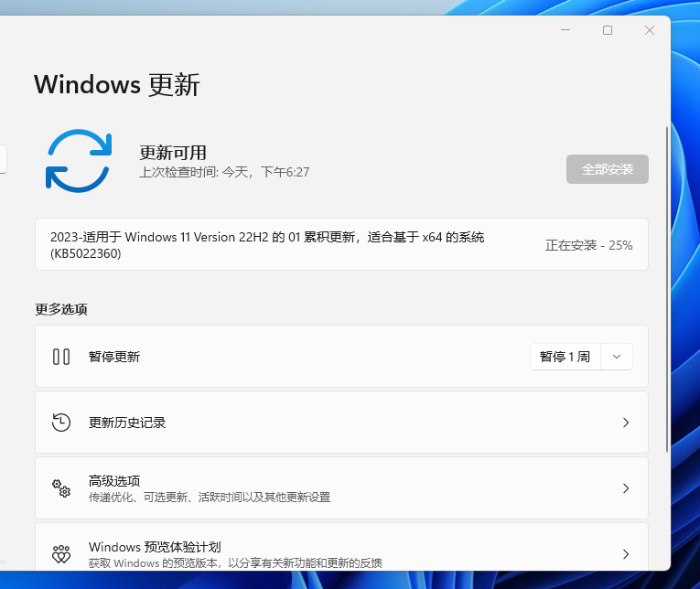Image resolution: width=700 pixels, height=589 pixels.
Task: Click the pause icon beside 暂停更新
Action: coord(61,357)
